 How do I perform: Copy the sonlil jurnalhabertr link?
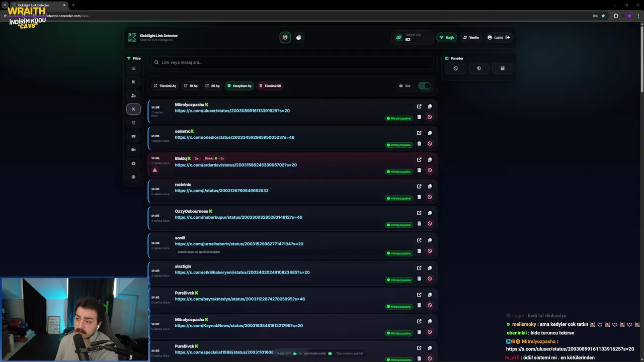point(430,240)
